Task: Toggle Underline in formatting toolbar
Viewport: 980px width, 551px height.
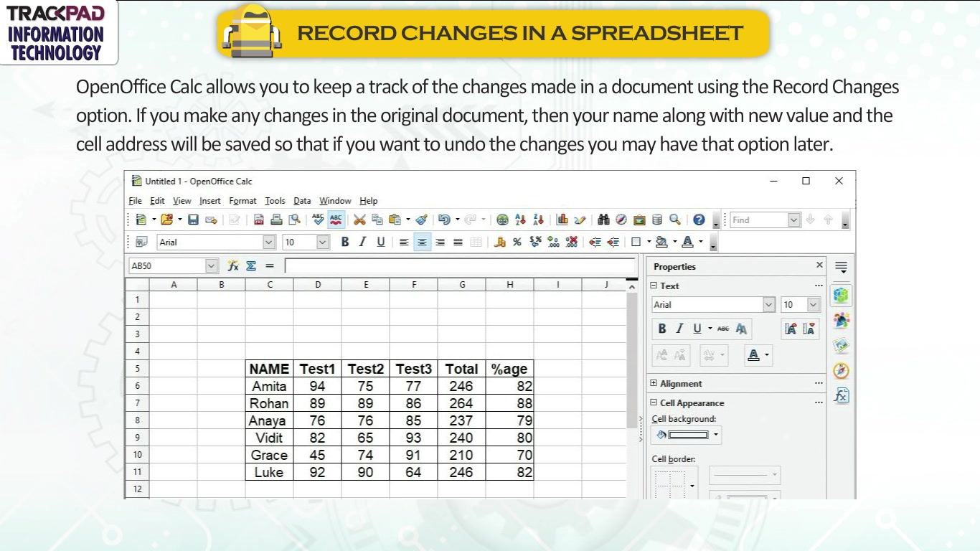Action: point(380,242)
